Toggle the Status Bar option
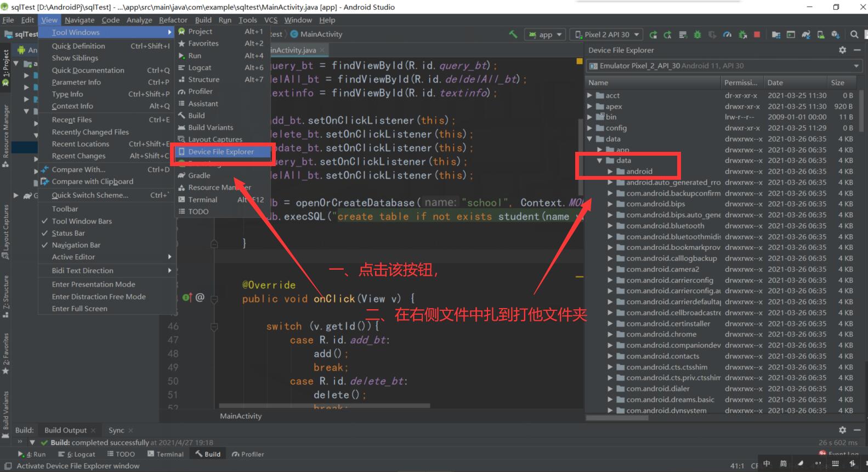Viewport: 868px width, 472px height. point(68,233)
